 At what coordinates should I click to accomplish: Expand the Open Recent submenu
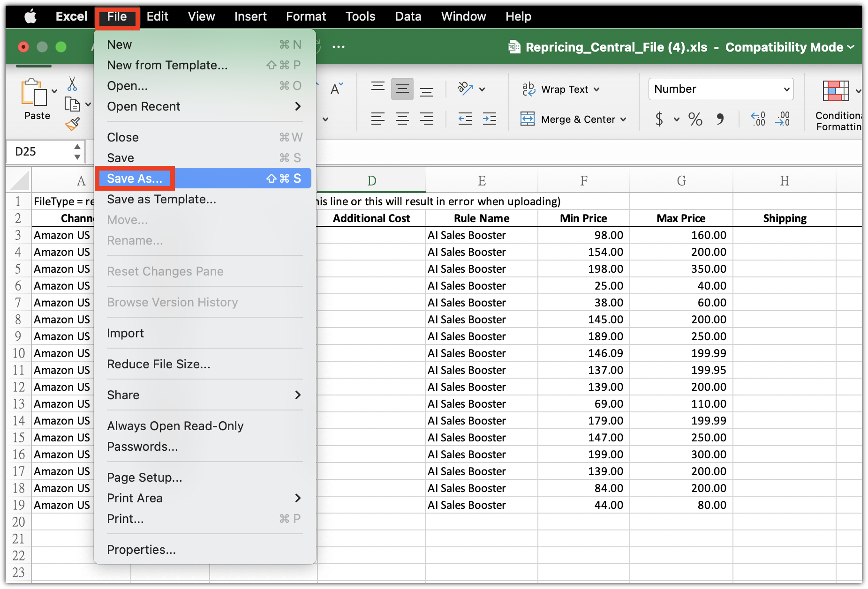[204, 106]
